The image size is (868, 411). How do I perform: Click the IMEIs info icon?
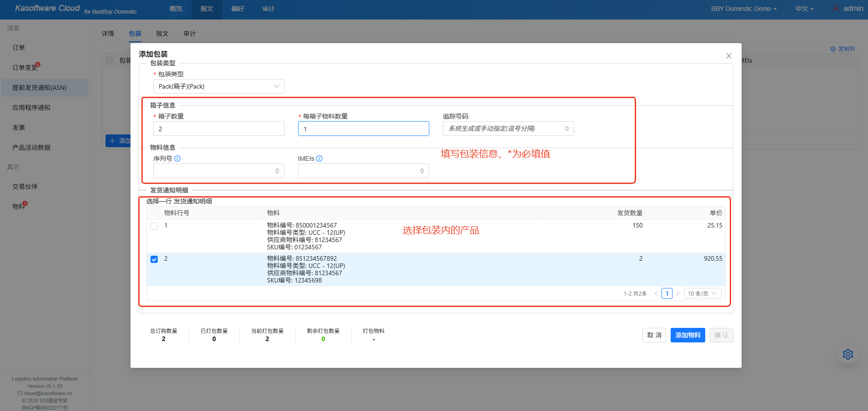[320, 158]
